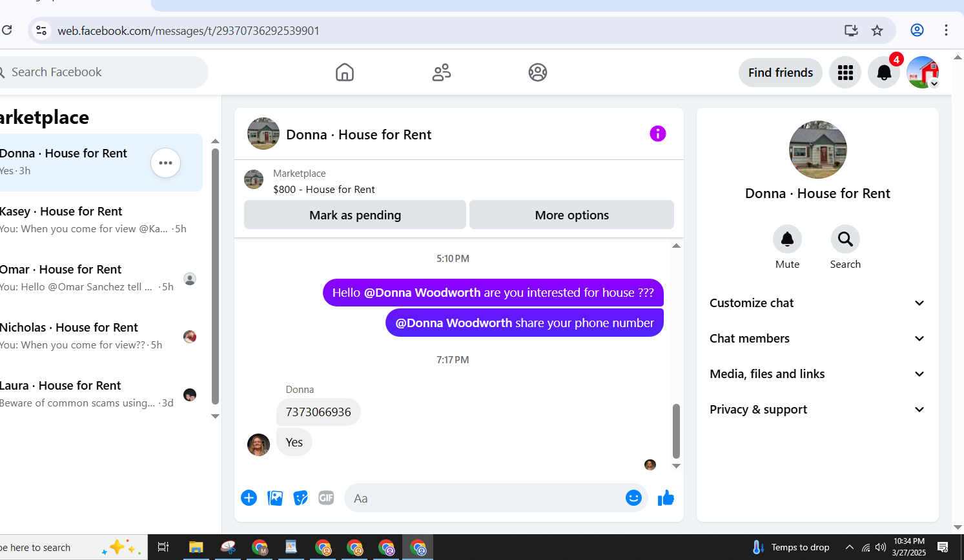
Task: Open options for the Donna chat row
Action: click(165, 163)
